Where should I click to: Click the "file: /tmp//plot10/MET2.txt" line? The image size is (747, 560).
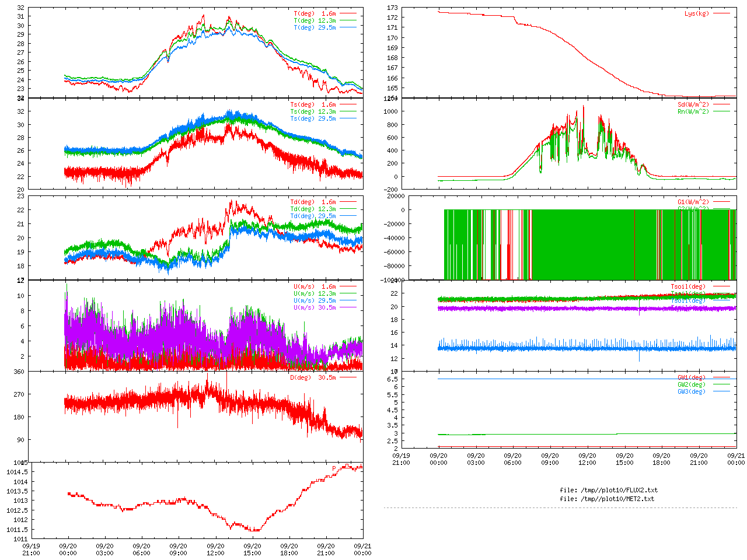[607, 499]
